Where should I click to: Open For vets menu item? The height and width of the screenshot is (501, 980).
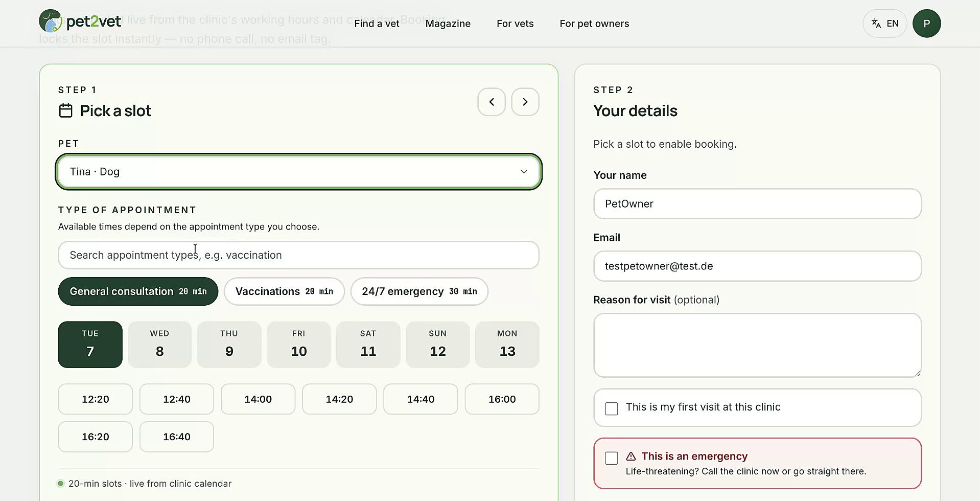515,24
